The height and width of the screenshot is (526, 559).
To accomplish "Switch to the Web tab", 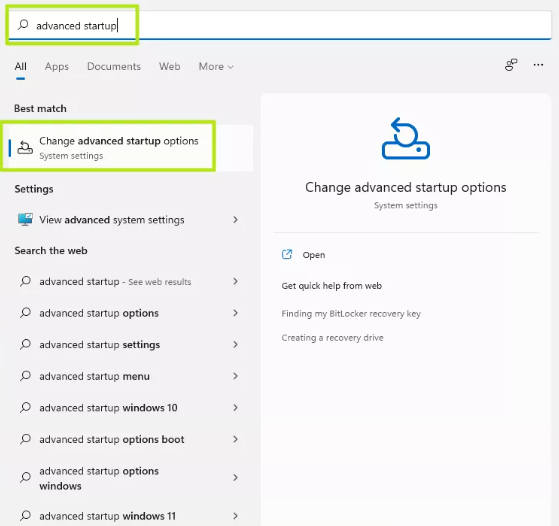I will 169,66.
